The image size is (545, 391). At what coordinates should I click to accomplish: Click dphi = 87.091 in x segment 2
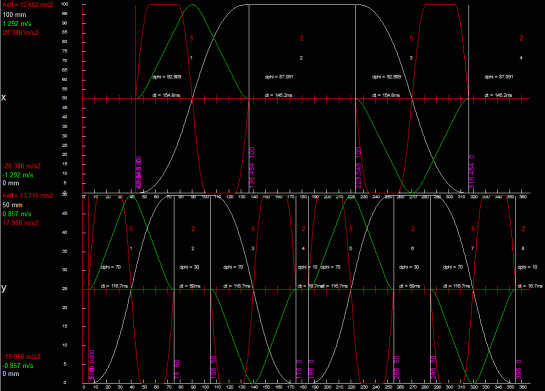coord(279,77)
